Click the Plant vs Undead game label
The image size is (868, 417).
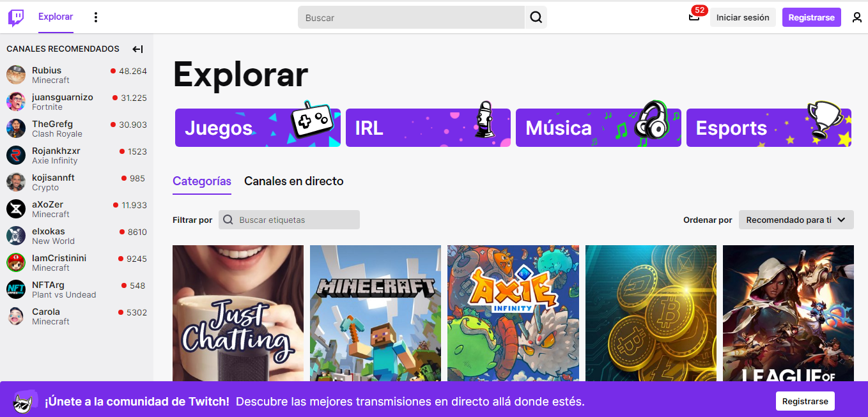[x=64, y=295]
